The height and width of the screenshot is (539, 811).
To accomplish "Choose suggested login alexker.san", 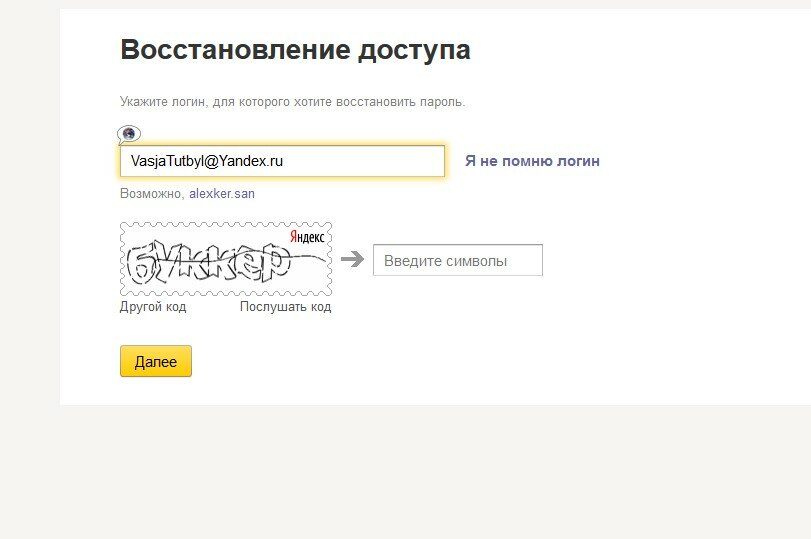I will pyautogui.click(x=222, y=193).
